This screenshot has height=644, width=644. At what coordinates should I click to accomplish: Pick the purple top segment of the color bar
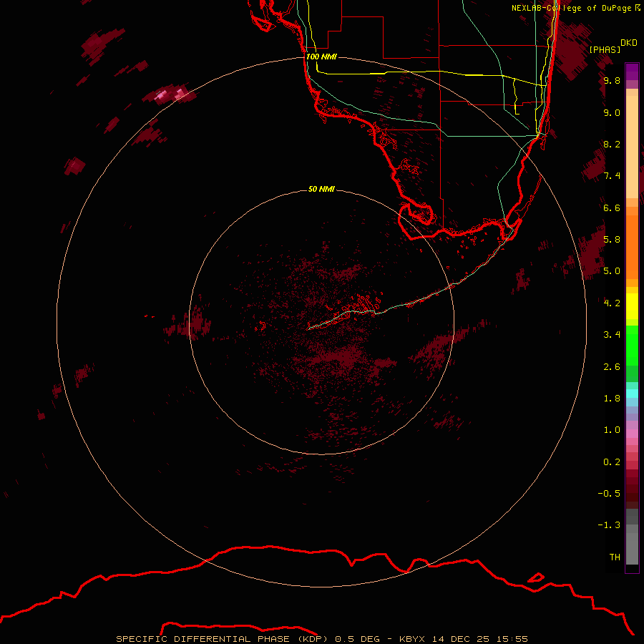click(x=632, y=72)
